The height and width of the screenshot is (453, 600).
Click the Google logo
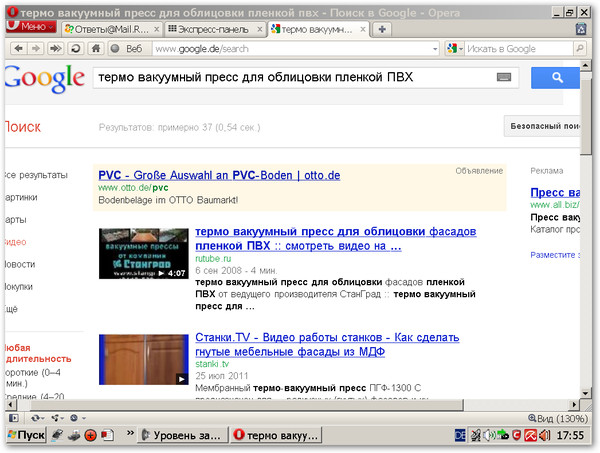44,78
